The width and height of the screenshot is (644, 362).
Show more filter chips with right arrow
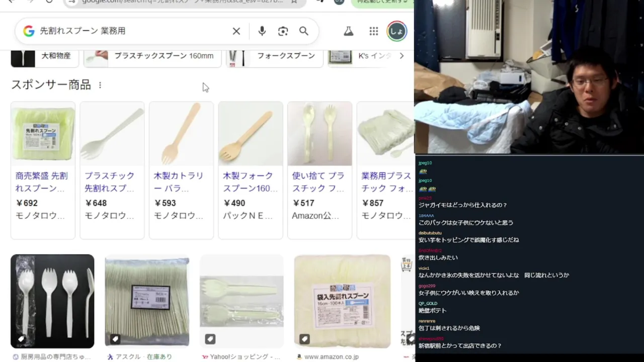pyautogui.click(x=401, y=56)
